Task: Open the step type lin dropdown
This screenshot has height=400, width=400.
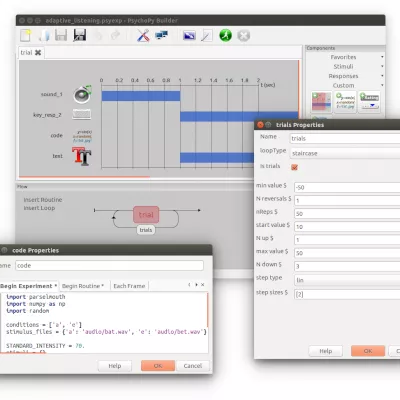Action: [347, 280]
